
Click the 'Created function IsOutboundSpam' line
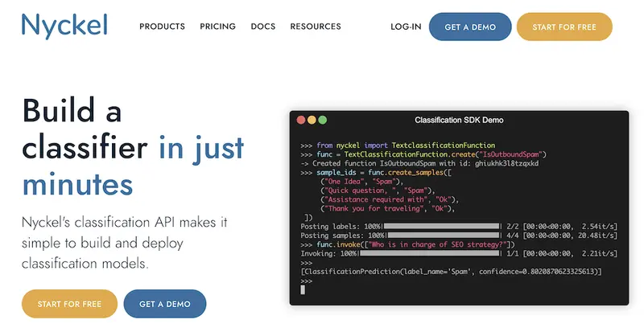(x=419, y=163)
